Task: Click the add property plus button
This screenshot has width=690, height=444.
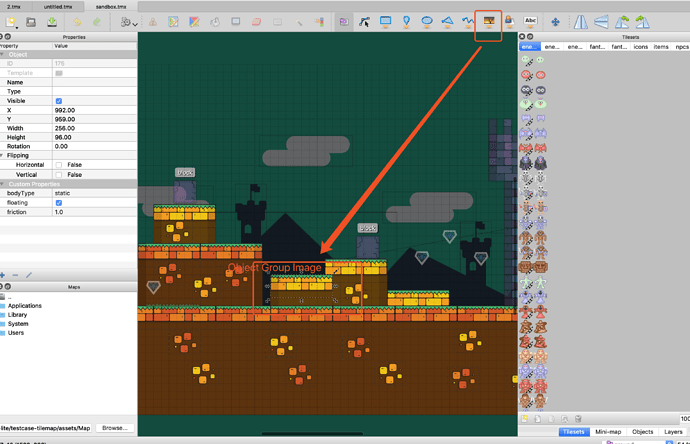Action: click(3, 275)
